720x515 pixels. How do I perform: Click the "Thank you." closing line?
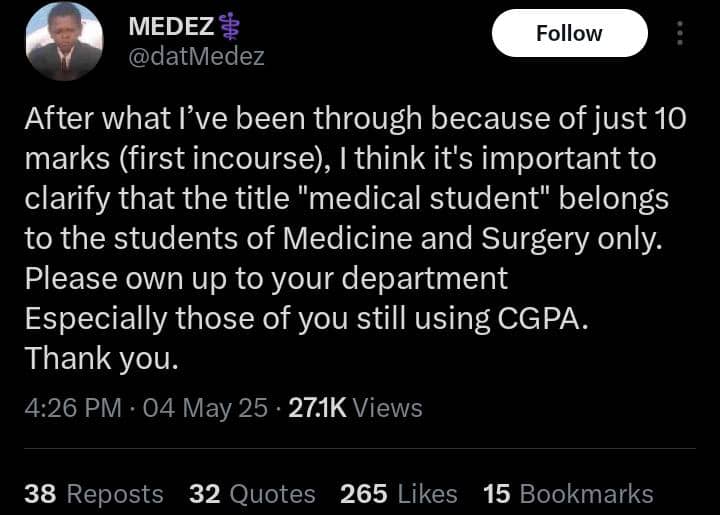point(101,358)
